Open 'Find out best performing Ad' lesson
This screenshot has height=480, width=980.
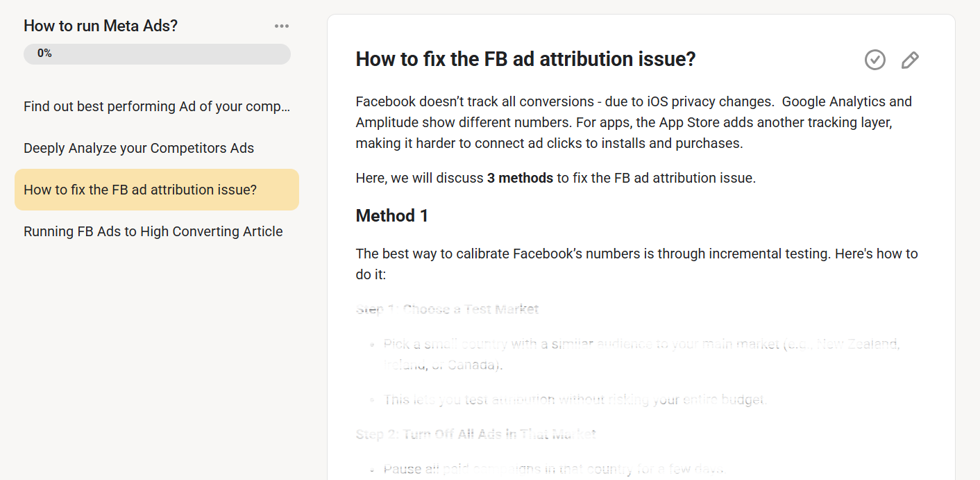[x=157, y=106]
